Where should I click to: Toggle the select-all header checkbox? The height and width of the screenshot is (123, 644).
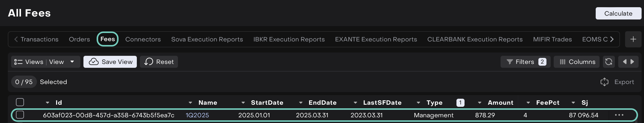coord(20,102)
